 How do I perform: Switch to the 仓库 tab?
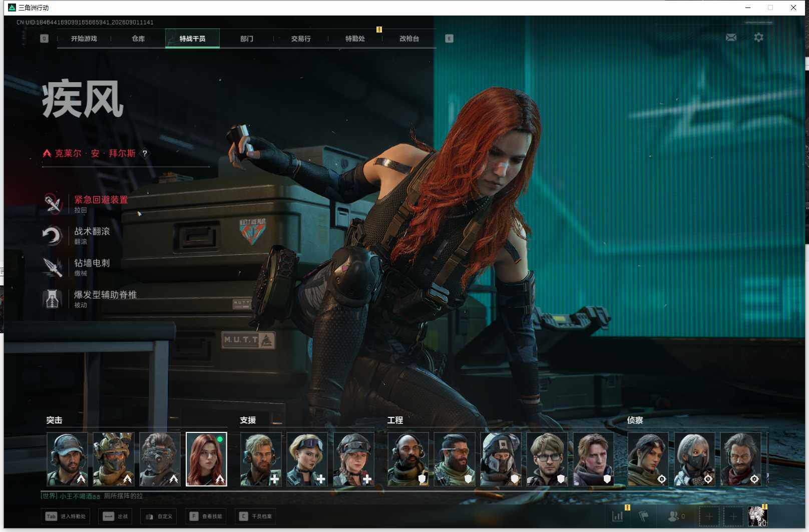pos(138,39)
